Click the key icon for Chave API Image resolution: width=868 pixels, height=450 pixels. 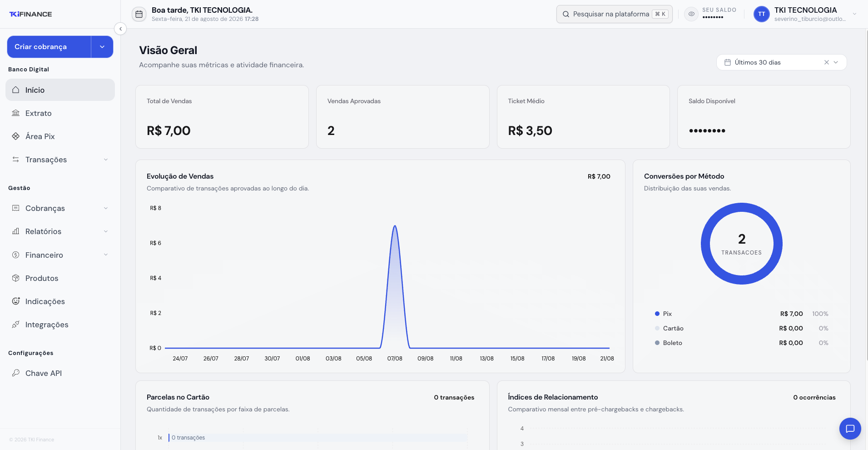[x=16, y=373]
